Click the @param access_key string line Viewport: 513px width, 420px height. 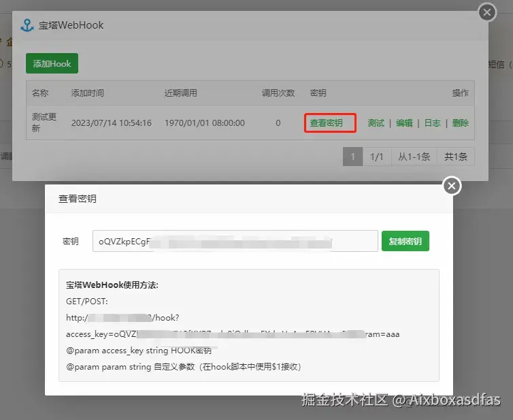139,351
